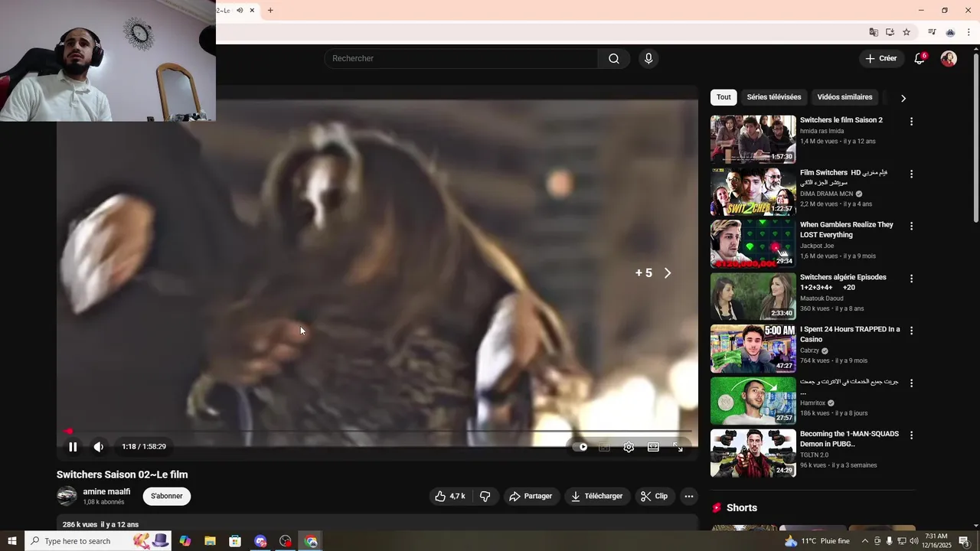The height and width of the screenshot is (551, 980).
Task: Click the Télécharger download button
Action: click(597, 496)
